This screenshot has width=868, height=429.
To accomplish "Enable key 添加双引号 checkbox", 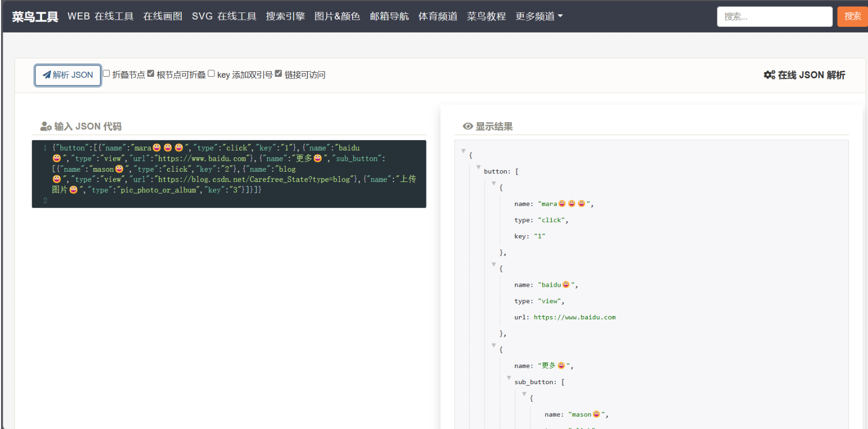I will pyautogui.click(x=211, y=74).
